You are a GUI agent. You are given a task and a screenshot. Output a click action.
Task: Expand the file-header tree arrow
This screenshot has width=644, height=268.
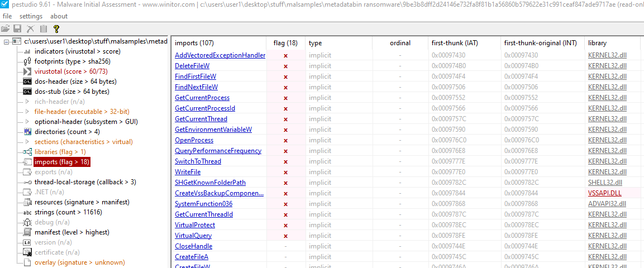tap(27, 112)
